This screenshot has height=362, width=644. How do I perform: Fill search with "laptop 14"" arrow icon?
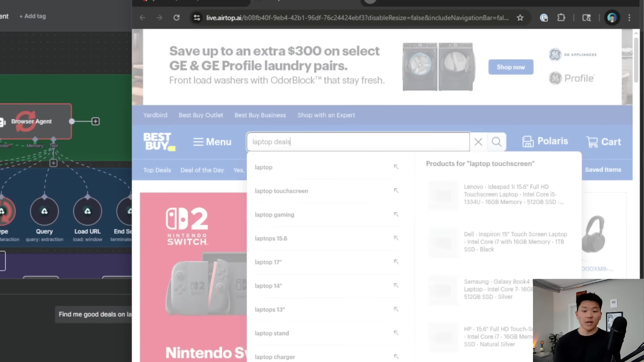[396, 286]
